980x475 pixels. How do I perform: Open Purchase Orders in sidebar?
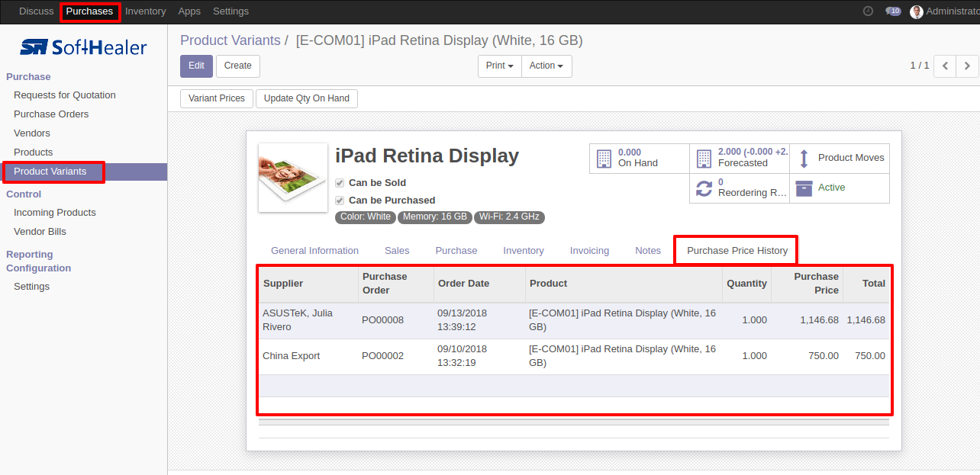pyautogui.click(x=51, y=114)
